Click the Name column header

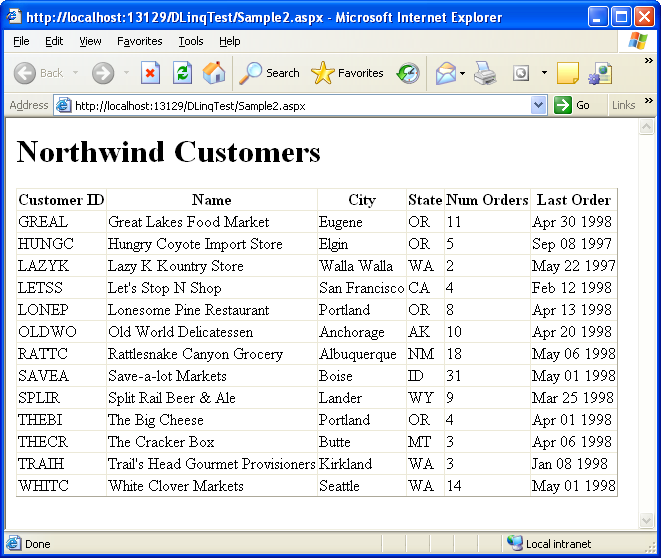(x=212, y=200)
